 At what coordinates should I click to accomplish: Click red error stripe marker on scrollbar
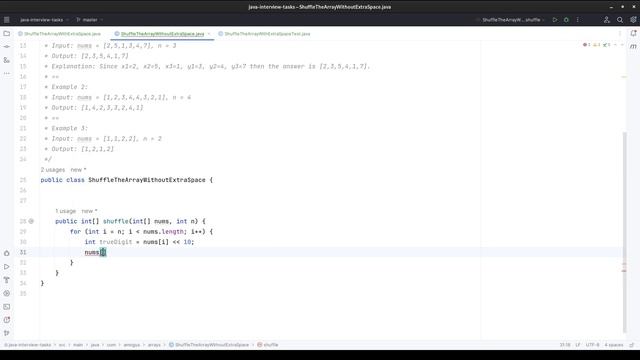(x=624, y=271)
